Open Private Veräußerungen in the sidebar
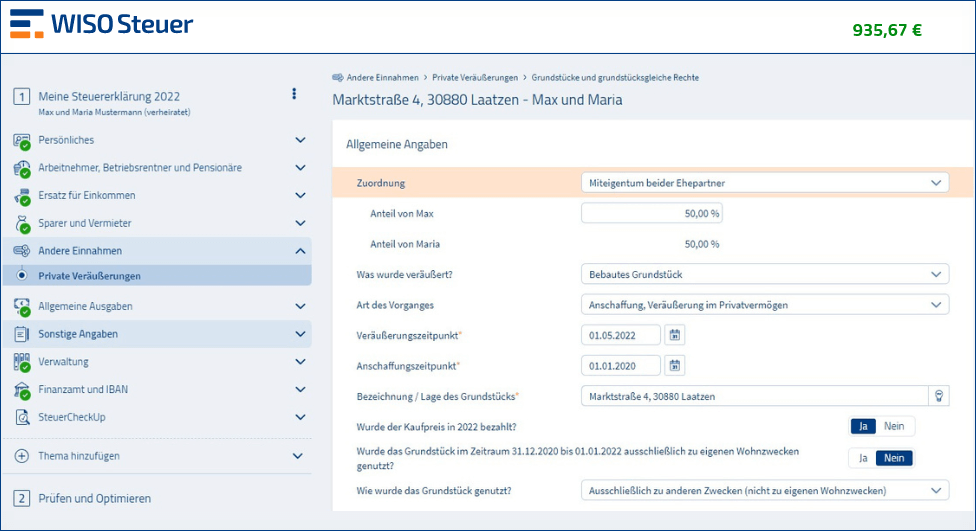The height and width of the screenshot is (531, 976). (x=157, y=276)
